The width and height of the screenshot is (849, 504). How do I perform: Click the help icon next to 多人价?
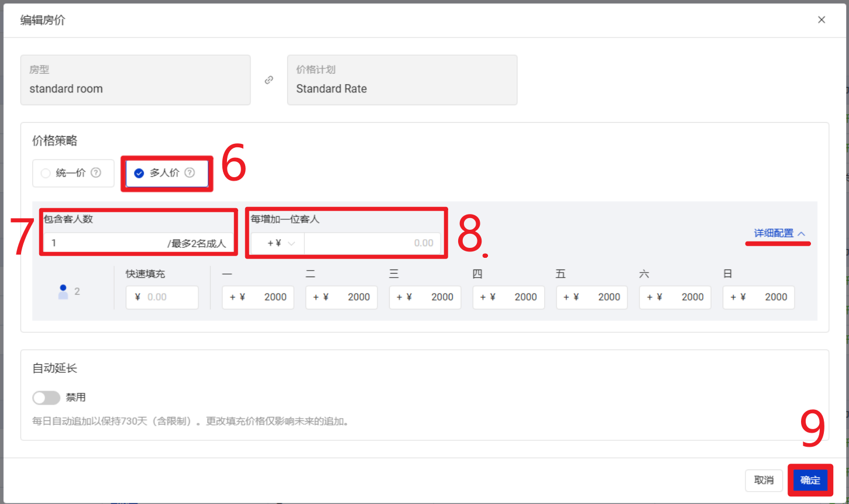click(x=190, y=172)
